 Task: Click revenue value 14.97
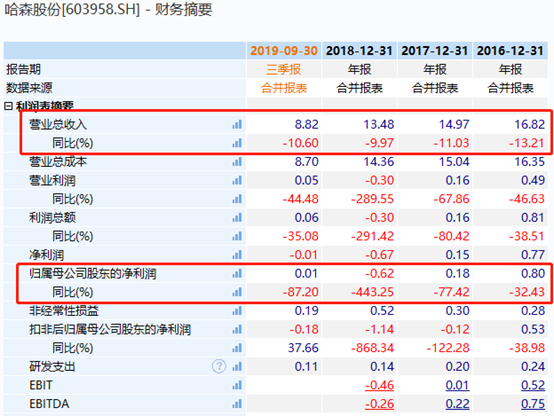454,124
